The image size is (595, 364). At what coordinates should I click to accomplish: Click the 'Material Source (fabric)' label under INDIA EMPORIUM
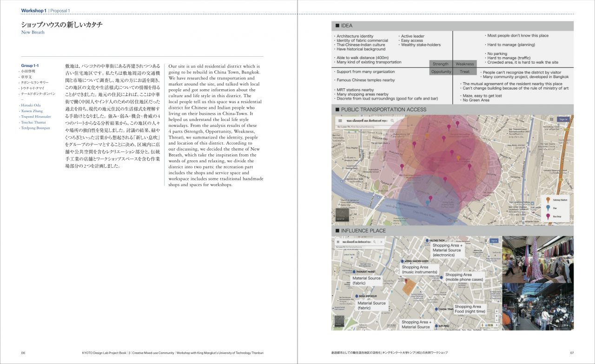(372, 305)
